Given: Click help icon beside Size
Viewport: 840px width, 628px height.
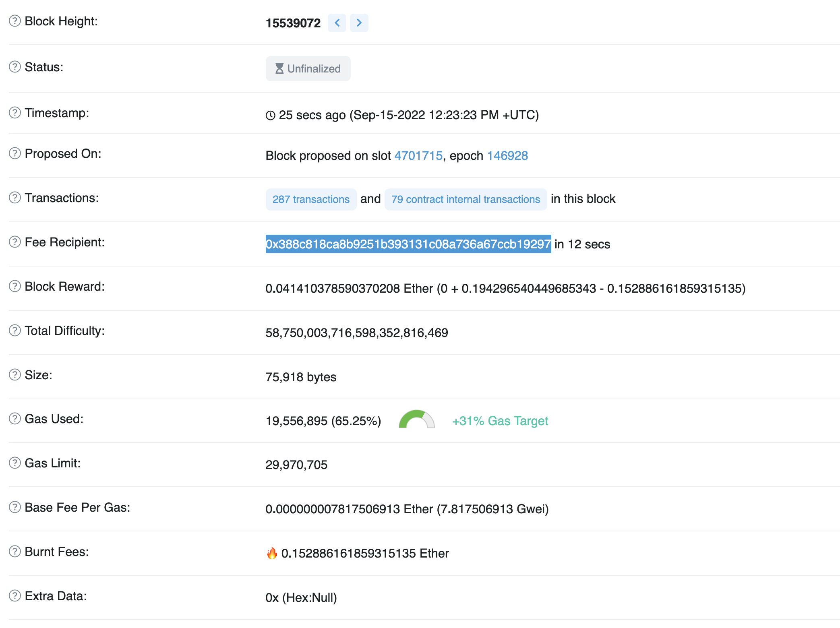Looking at the screenshot, I should [x=15, y=375].
